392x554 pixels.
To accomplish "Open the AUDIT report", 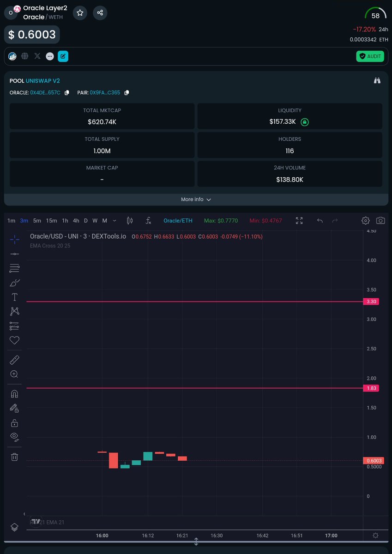I will tap(370, 56).
